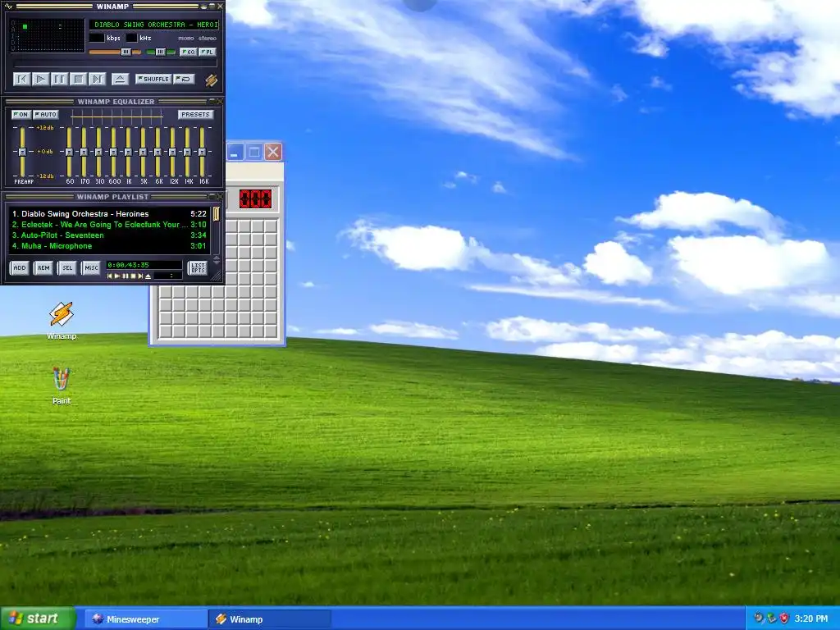Click the Winamp volume slider handle
840x630 pixels.
(126, 52)
